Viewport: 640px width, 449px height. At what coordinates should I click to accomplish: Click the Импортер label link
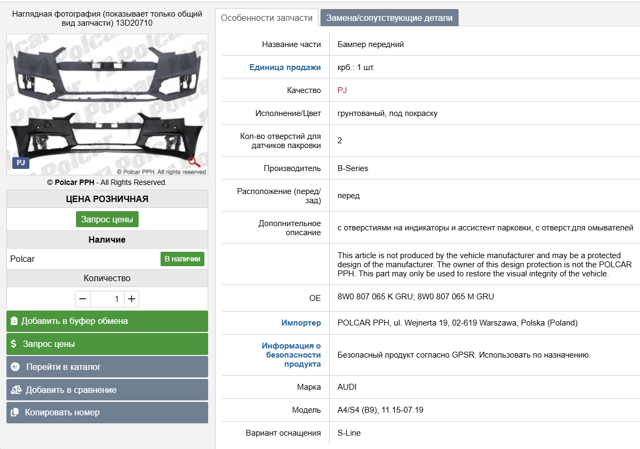pyautogui.click(x=301, y=323)
